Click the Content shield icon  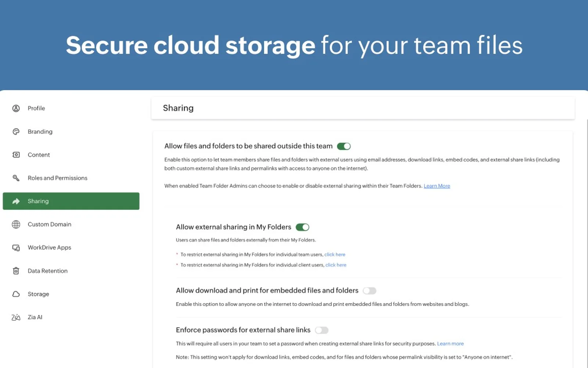(16, 155)
